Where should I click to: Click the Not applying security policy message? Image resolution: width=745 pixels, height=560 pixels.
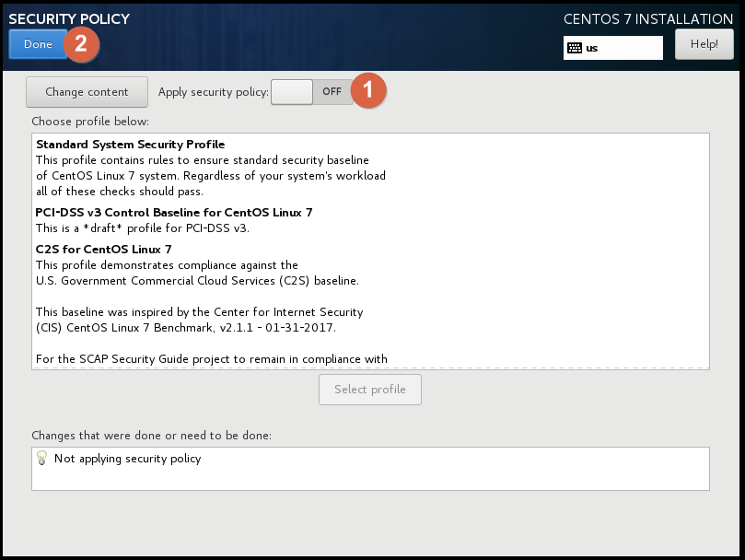pyautogui.click(x=128, y=459)
